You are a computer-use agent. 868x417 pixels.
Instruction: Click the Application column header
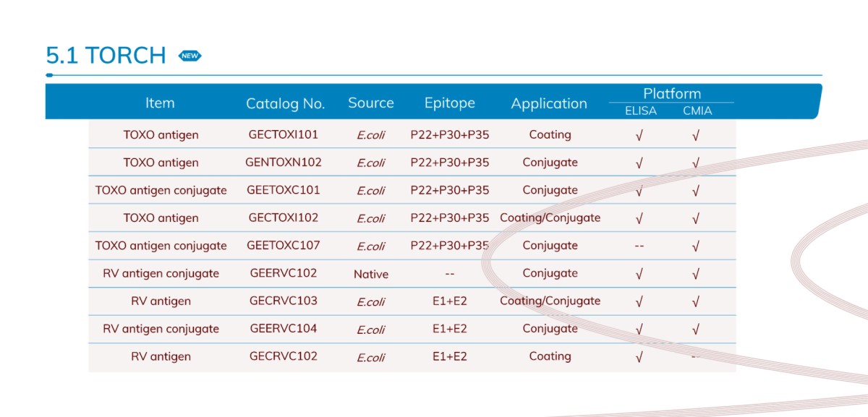[549, 103]
